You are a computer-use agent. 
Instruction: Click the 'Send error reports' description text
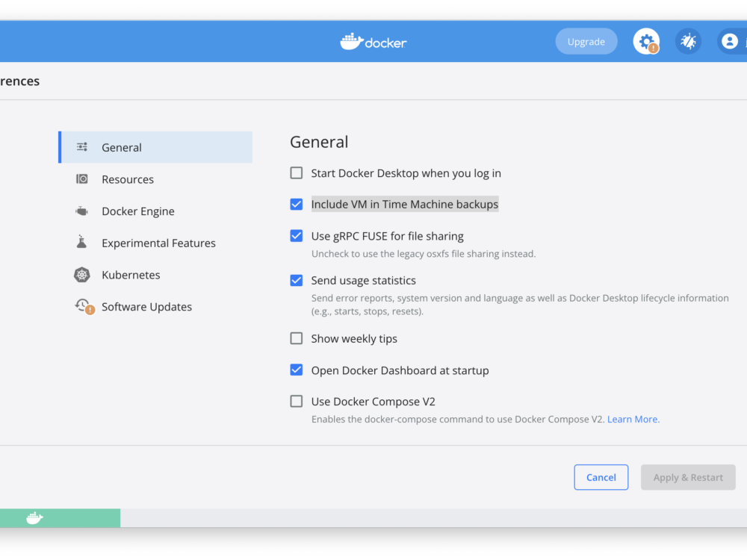click(520, 305)
